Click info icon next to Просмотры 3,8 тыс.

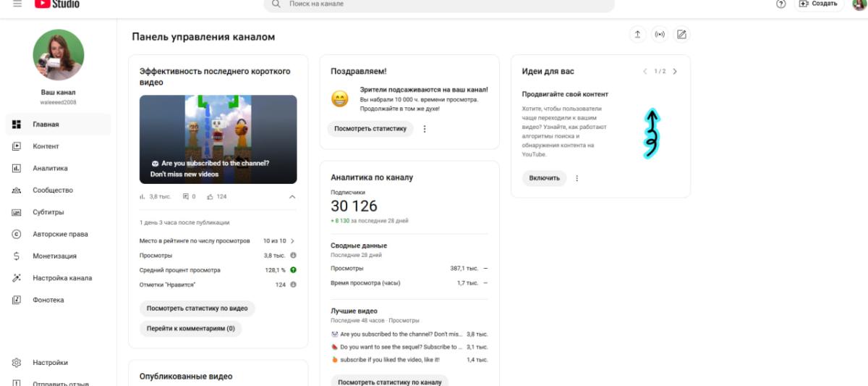293,255
